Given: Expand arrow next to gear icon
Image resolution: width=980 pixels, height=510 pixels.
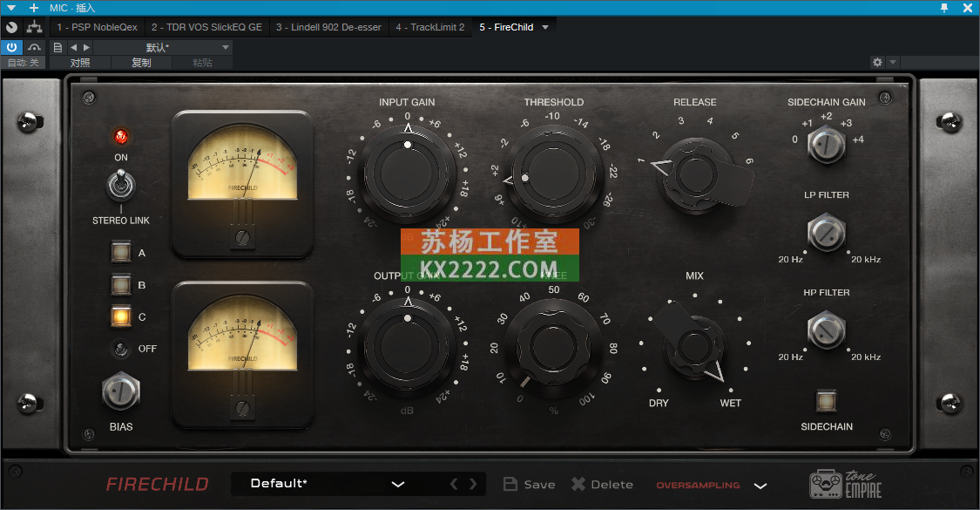Looking at the screenshot, I should pos(893,63).
